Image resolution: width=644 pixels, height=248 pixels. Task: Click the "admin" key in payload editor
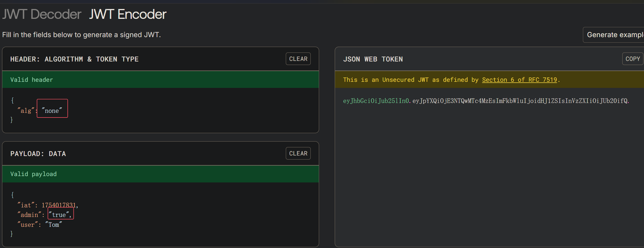[x=29, y=215]
